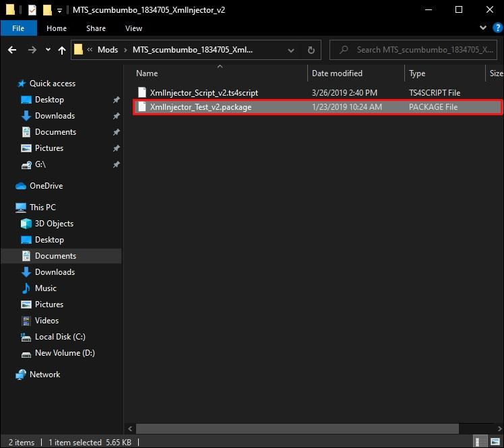Open the recent locations dropdown

(48, 50)
